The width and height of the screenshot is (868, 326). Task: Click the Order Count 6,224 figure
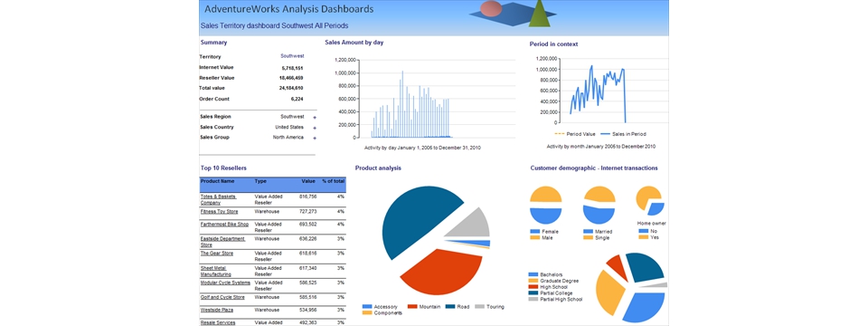297,99
